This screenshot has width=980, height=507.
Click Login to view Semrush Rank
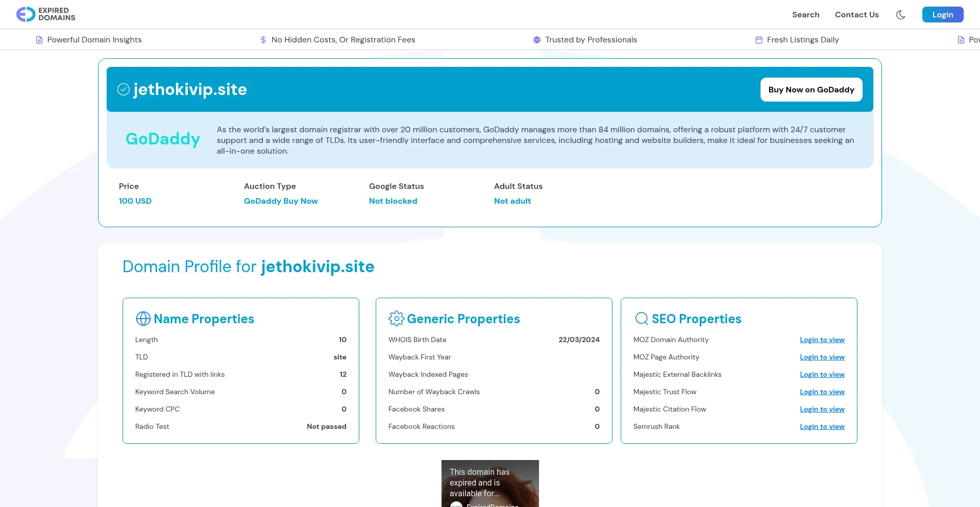tap(822, 426)
